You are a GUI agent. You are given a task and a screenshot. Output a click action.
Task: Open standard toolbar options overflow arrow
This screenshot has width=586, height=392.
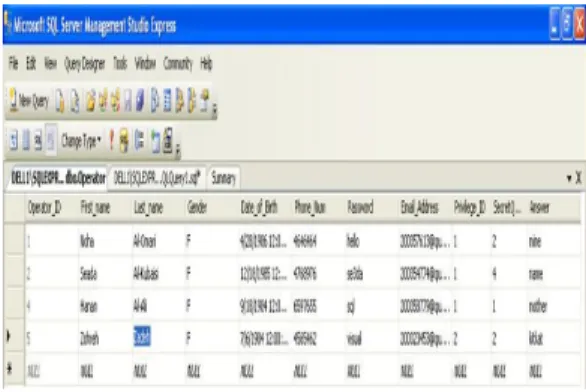[x=215, y=111]
